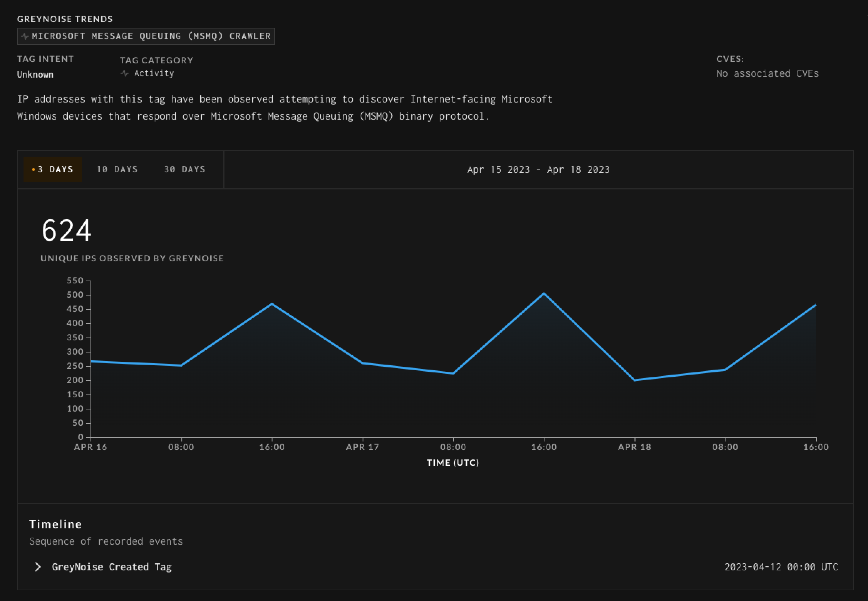The image size is (868, 601).
Task: Click the pulse icon in the MSMQ Crawler tag
Action: [x=25, y=37]
